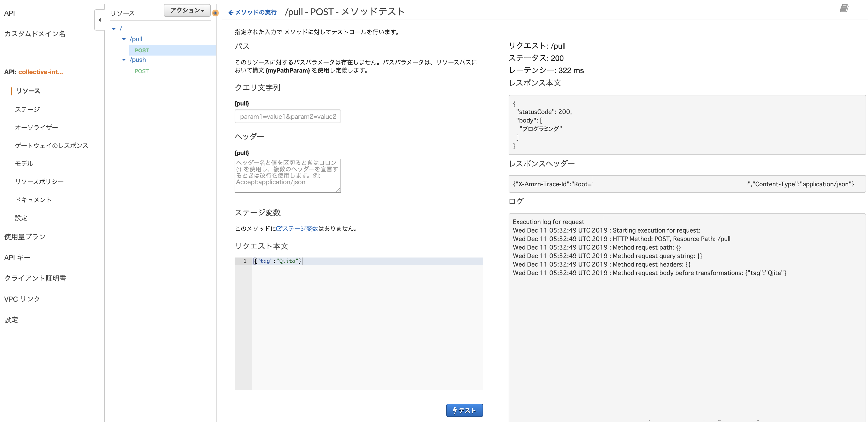Open API キー in the sidebar

(x=17, y=258)
